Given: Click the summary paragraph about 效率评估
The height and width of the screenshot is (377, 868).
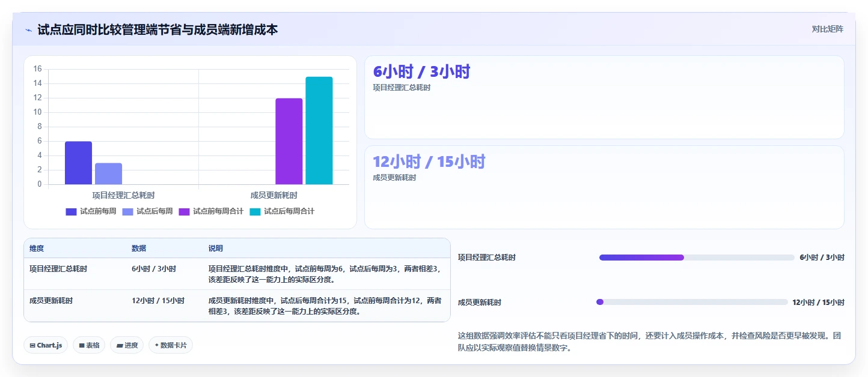Looking at the screenshot, I should (x=649, y=342).
